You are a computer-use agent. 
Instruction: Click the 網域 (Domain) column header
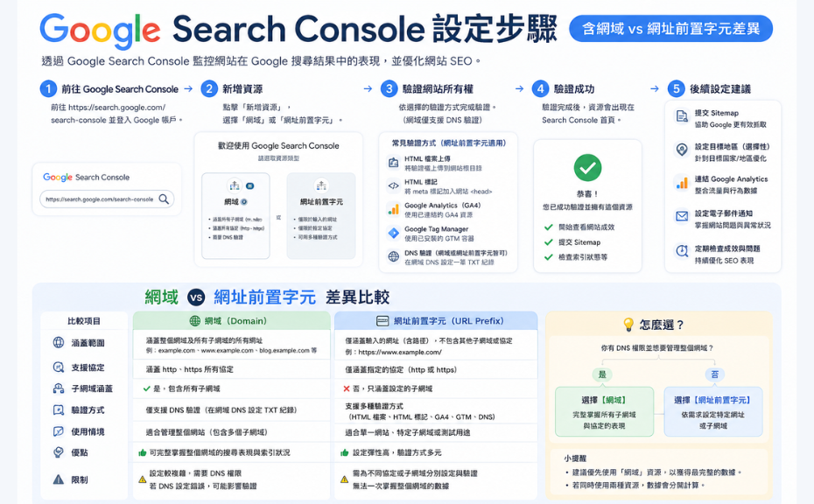(232, 321)
